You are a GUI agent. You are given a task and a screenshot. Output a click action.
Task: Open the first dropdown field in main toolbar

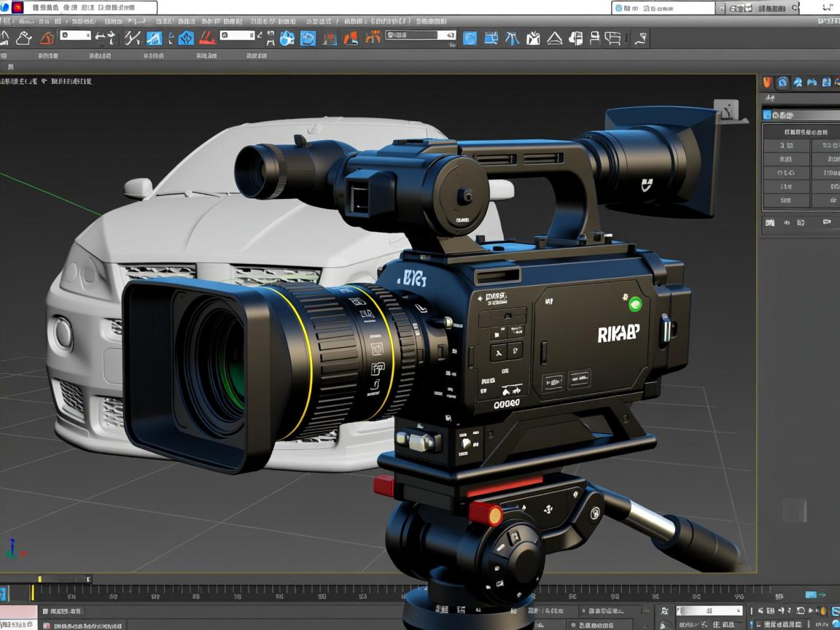[x=75, y=35]
